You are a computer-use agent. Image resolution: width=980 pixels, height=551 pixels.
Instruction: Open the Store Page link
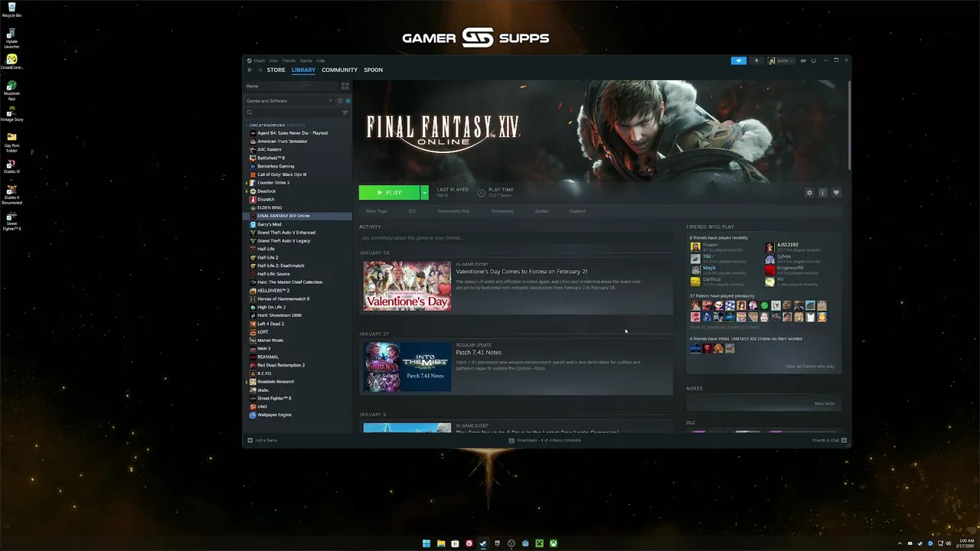coord(376,211)
